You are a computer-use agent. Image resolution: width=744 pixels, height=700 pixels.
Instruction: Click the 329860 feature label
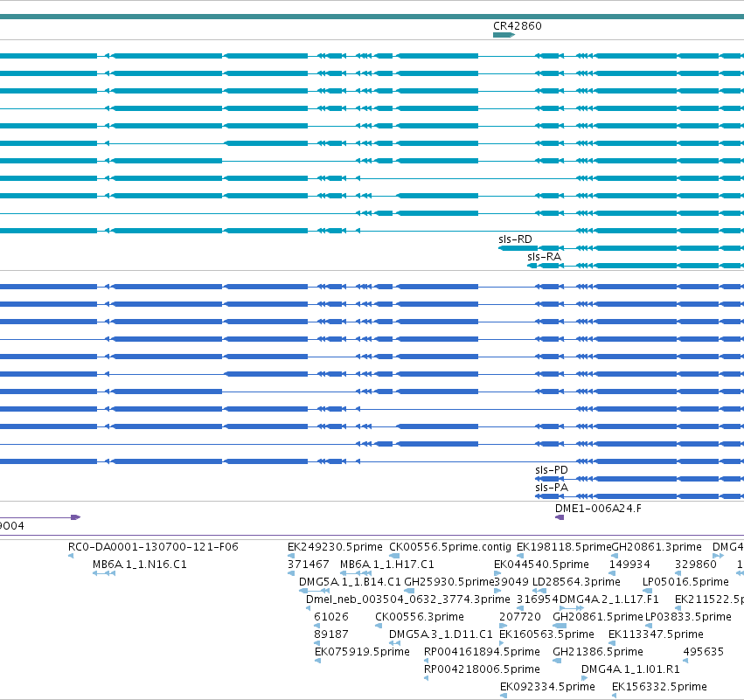696,565
